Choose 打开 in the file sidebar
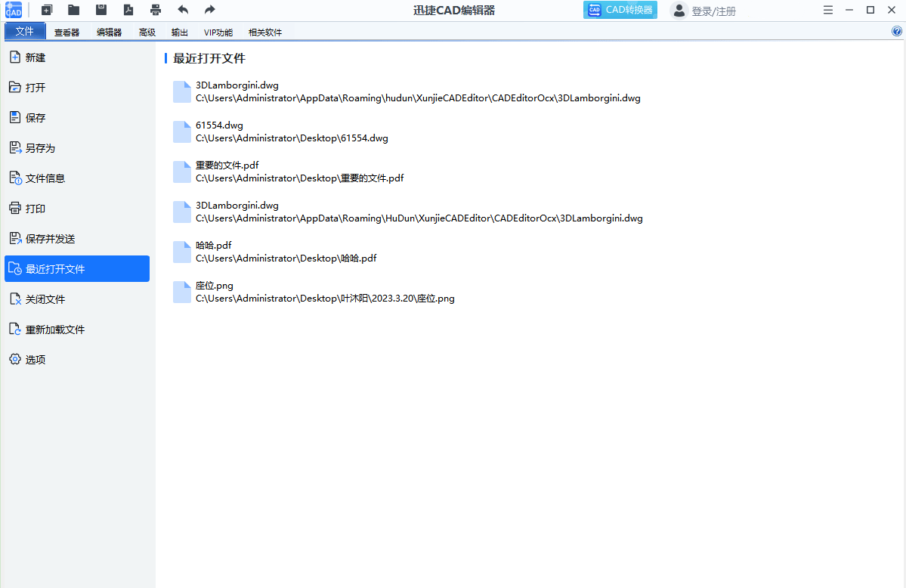The image size is (906, 588). tap(77, 88)
